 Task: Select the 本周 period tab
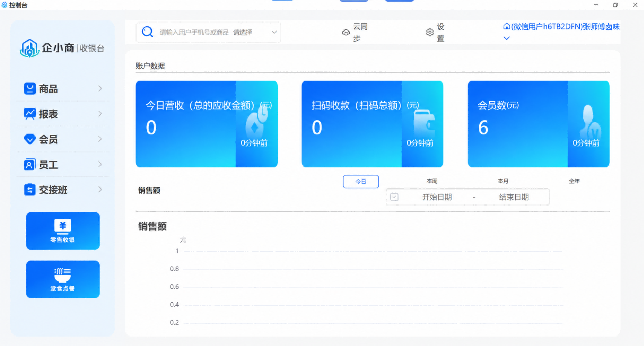tap(432, 181)
